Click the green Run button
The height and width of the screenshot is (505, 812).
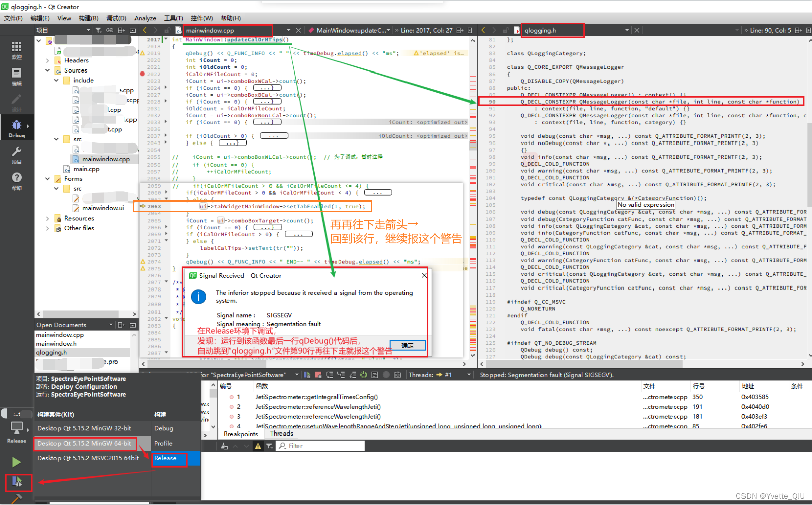[16, 462]
